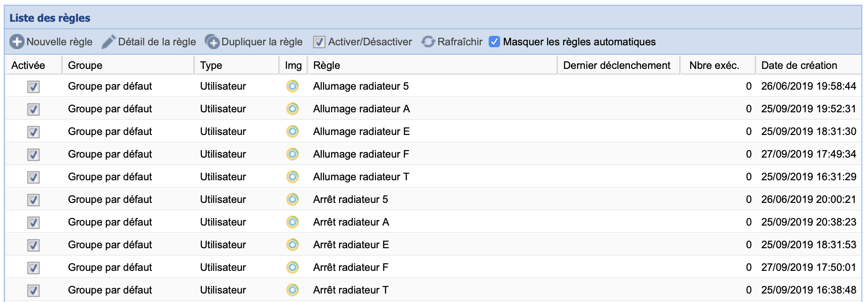Screen dimensions: 868x302
Task: Click rule image icon for Allumage radiateur 5
Action: [292, 86]
